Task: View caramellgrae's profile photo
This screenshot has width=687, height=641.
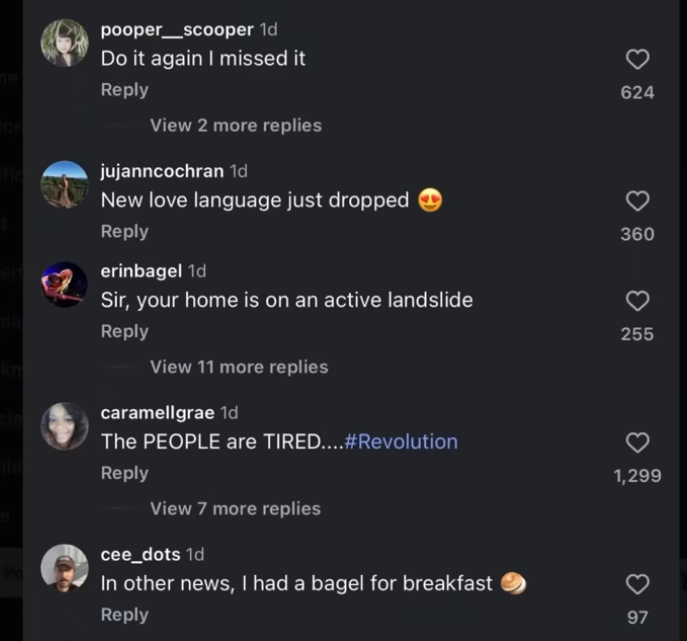Action: pyautogui.click(x=64, y=427)
